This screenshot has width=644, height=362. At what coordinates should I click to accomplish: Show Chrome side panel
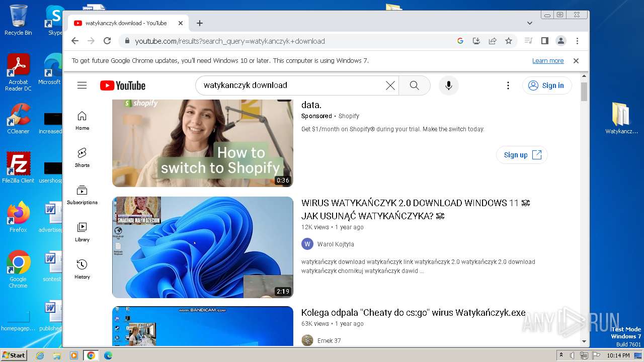544,41
